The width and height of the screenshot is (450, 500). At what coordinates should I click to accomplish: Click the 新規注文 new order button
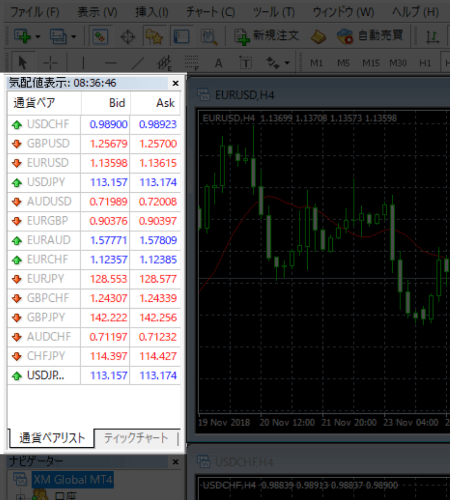[266, 36]
